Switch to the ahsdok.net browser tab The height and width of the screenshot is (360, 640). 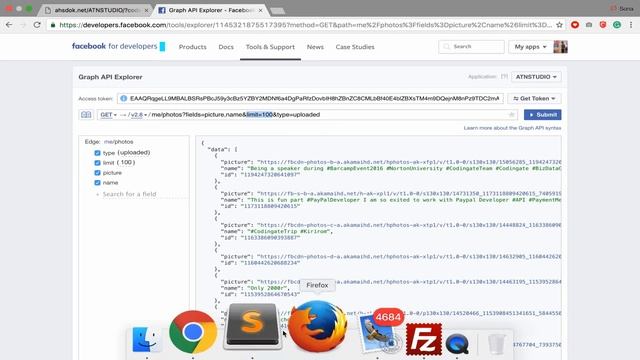pyautogui.click(x=96, y=10)
